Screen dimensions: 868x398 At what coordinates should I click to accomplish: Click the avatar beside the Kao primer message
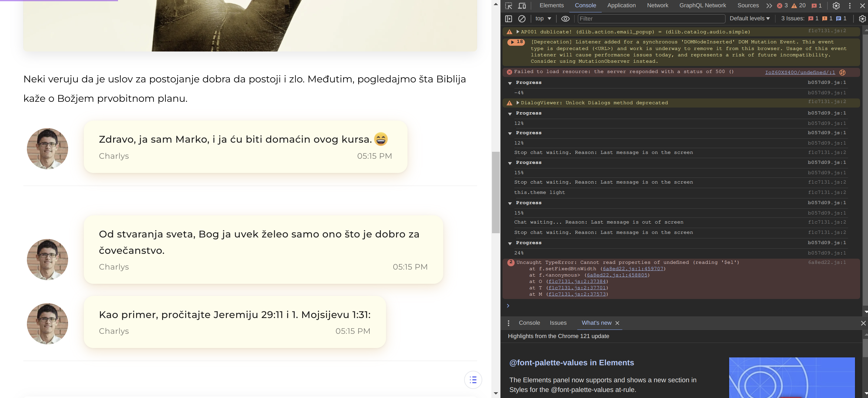[x=47, y=324]
